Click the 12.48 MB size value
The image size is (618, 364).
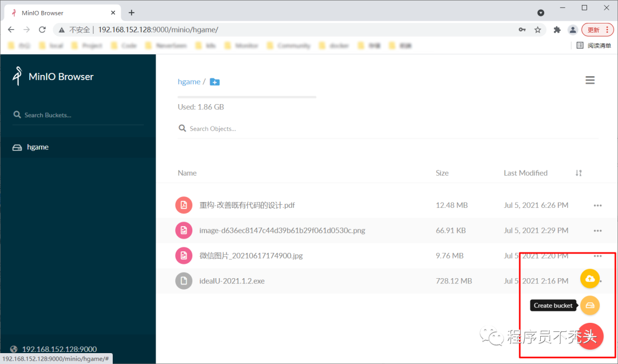point(451,205)
